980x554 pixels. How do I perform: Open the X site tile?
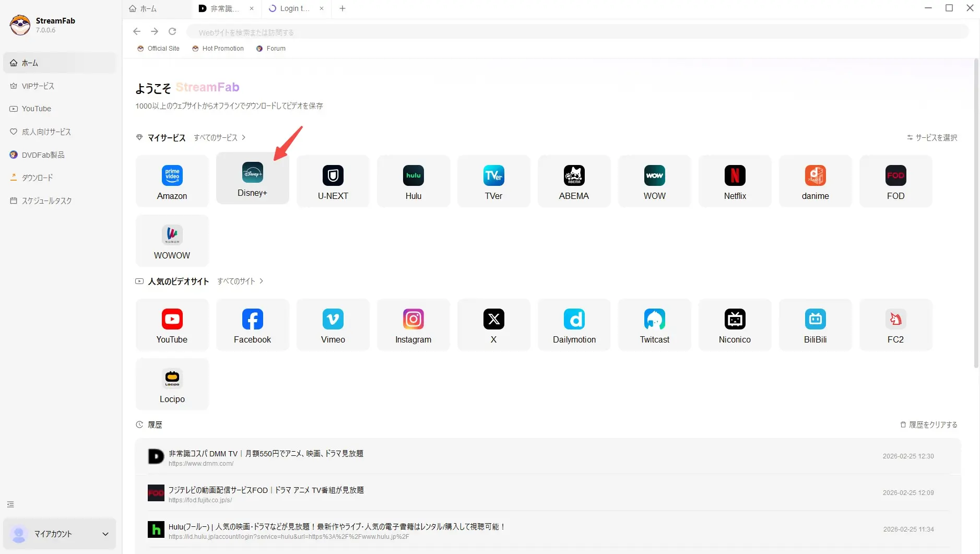(x=493, y=325)
